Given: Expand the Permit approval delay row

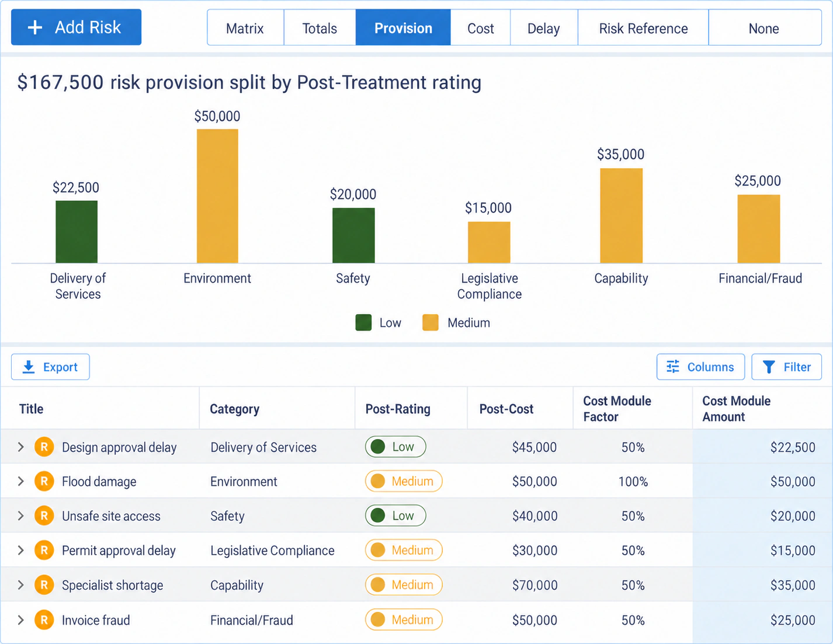Looking at the screenshot, I should pos(20,551).
